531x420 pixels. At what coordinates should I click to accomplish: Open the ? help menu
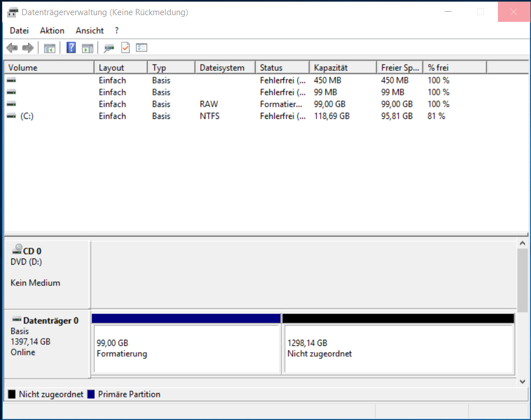click(x=117, y=30)
